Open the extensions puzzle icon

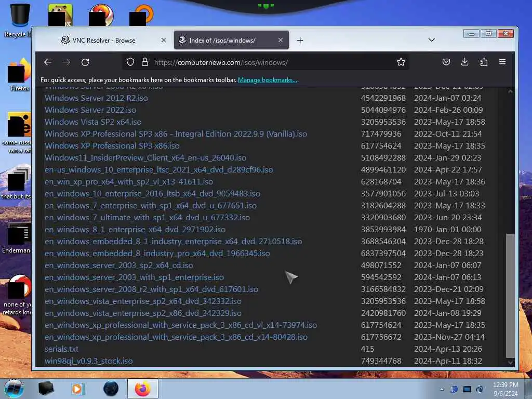point(484,62)
